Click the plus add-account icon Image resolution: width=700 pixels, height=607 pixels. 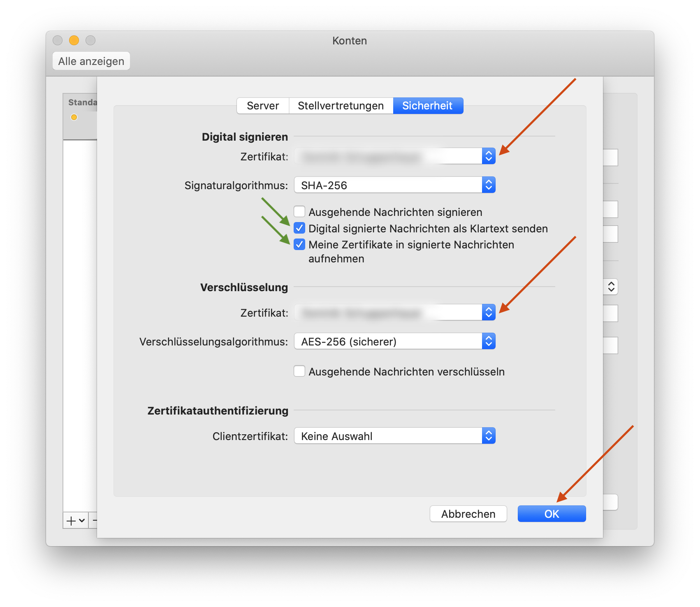(x=71, y=521)
